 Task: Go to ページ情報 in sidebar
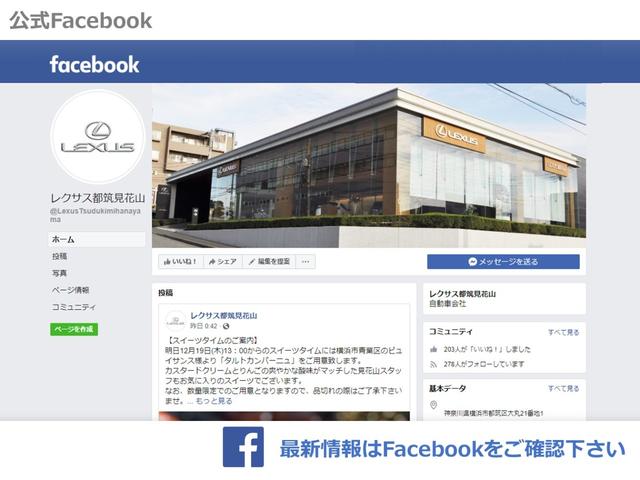click(x=70, y=290)
